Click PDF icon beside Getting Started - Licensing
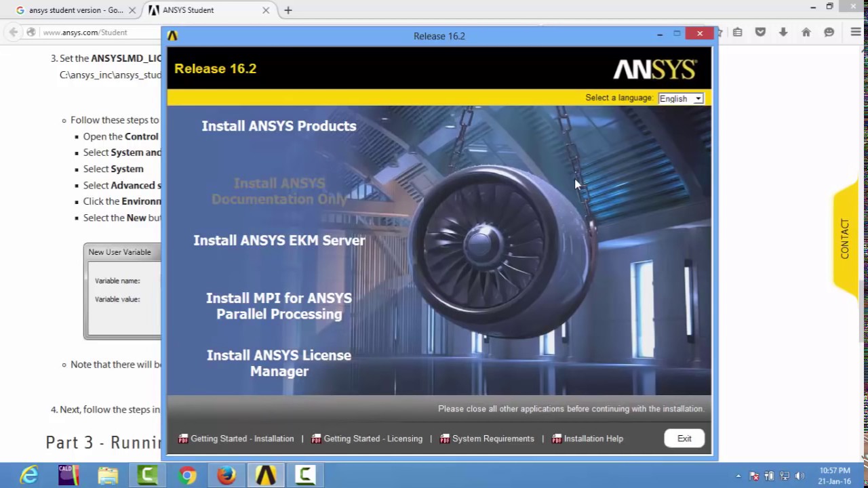Viewport: 868px width, 488px height. point(316,439)
